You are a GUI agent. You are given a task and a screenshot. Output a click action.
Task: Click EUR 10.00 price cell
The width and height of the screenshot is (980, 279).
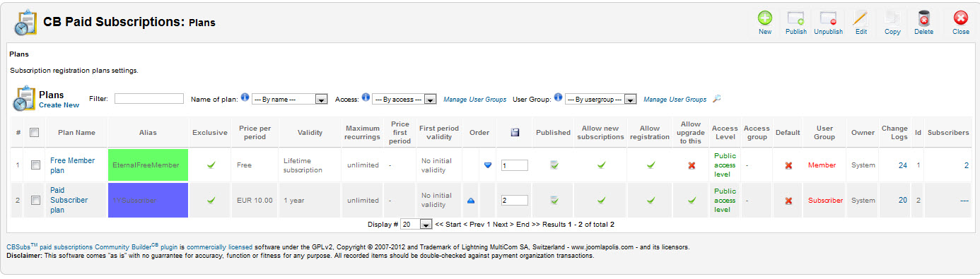click(x=255, y=201)
